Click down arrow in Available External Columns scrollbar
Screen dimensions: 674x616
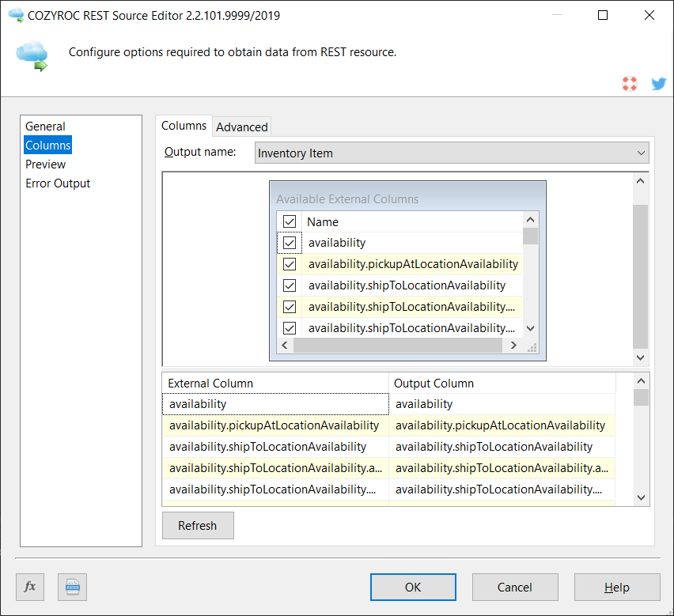tap(531, 329)
